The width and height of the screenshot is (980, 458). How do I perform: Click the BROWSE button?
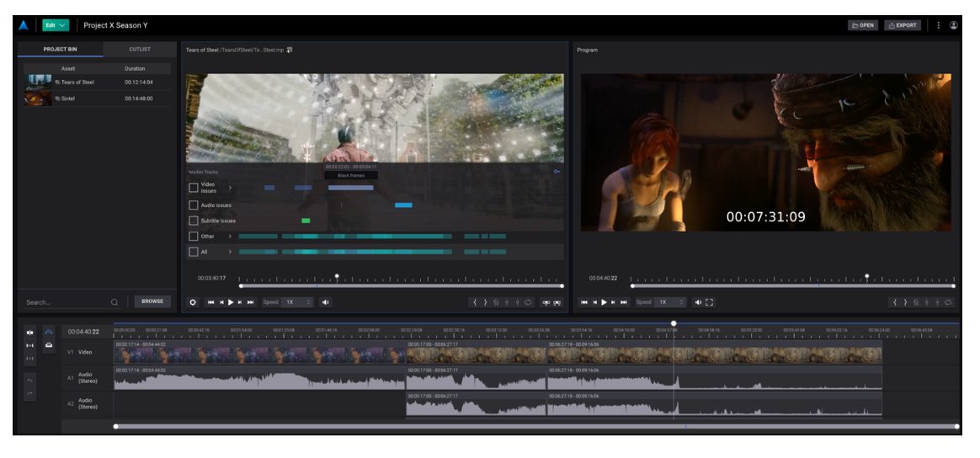pyautogui.click(x=152, y=301)
